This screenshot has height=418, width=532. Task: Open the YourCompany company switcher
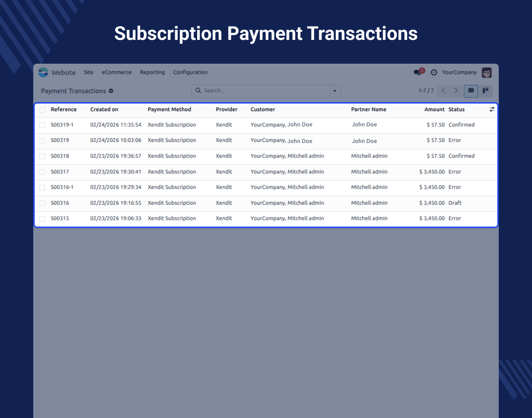459,72
